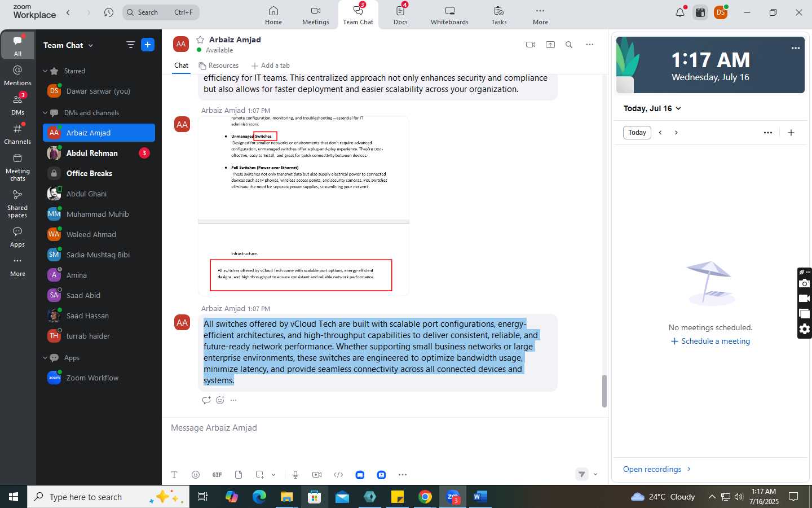Screen dimensions: 812x508
Task: Open the emoji picker
Action: 196,475
